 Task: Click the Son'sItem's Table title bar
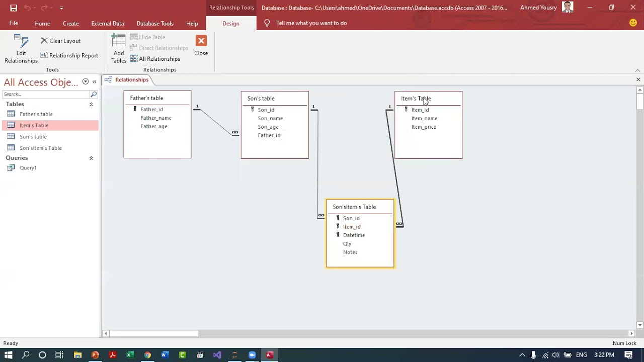[360, 207]
